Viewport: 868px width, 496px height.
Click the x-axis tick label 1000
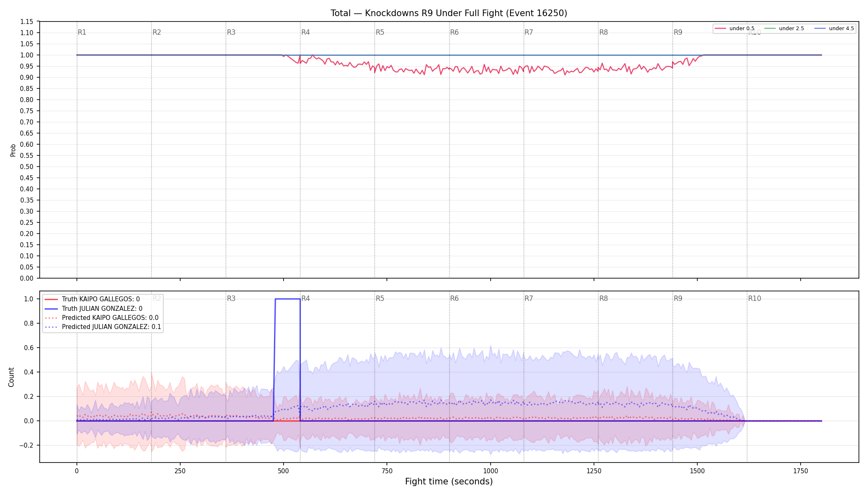[x=490, y=471]
